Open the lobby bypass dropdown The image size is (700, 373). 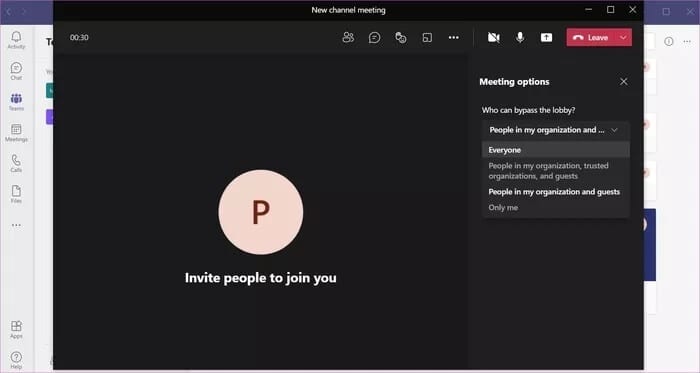coord(555,130)
